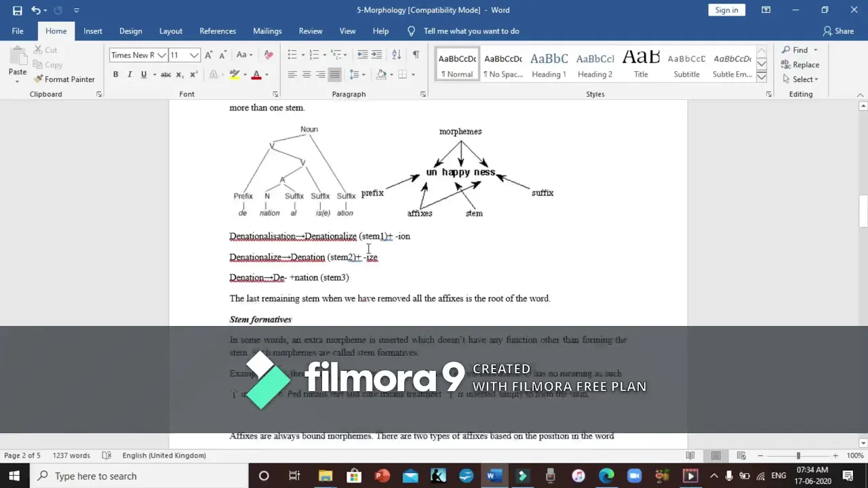Open the Clipboard pane launcher

[x=99, y=94]
